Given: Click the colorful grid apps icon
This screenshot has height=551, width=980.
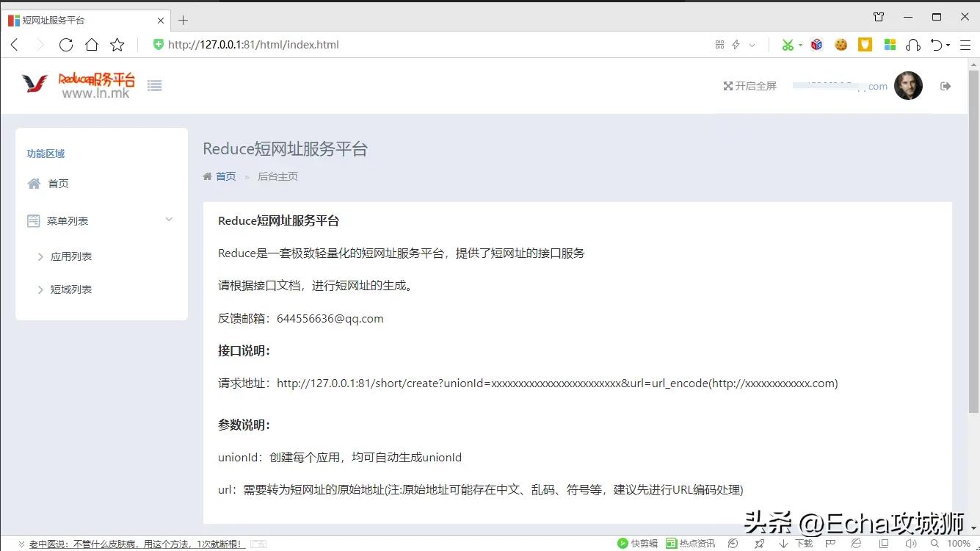Looking at the screenshot, I should click(889, 44).
